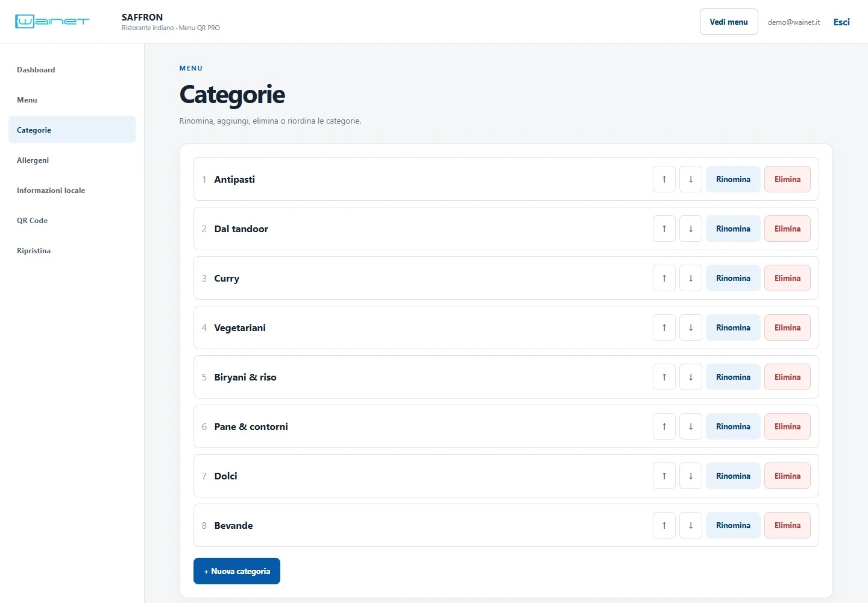The image size is (868, 603).
Task: Delete the Bevande category
Action: (787, 525)
